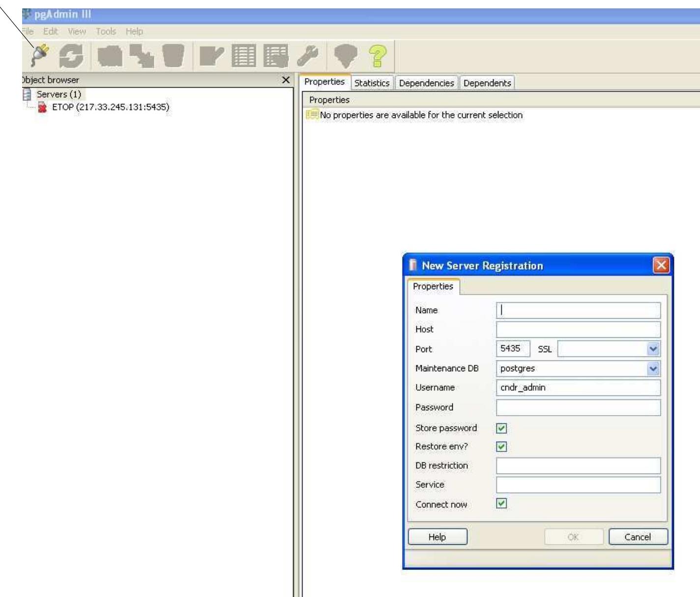Click the New Server Registration title icon
Screen dimensions: 700x597
(x=414, y=266)
